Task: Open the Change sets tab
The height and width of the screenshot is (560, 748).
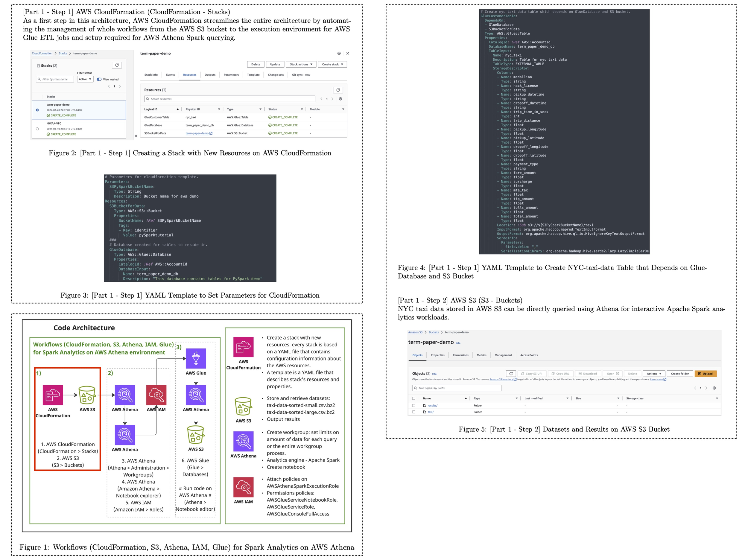Action: [276, 75]
